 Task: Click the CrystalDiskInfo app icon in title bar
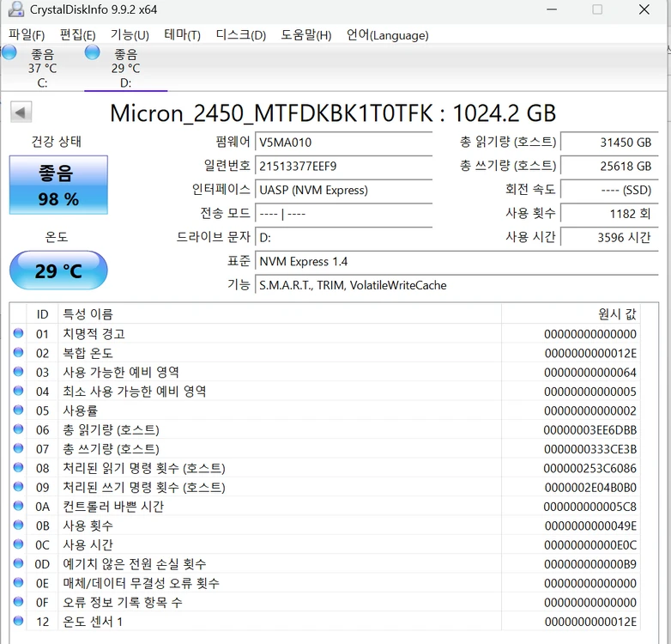pos(15,9)
